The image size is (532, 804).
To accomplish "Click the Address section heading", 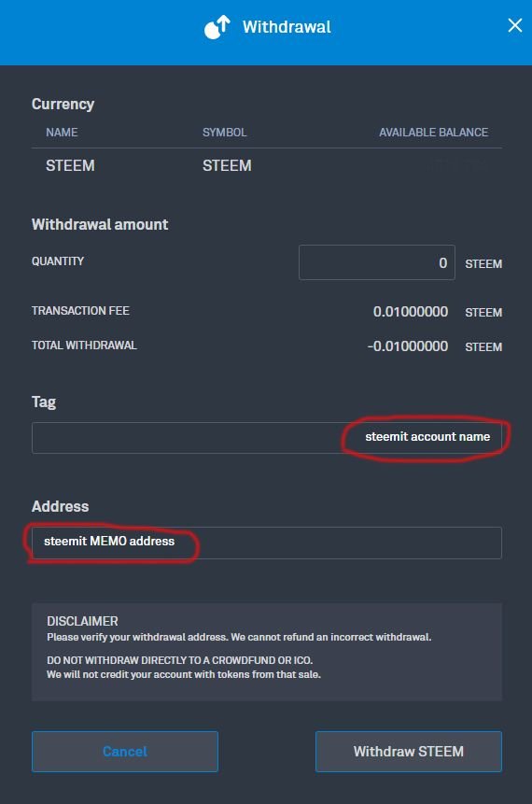I will (x=60, y=506).
